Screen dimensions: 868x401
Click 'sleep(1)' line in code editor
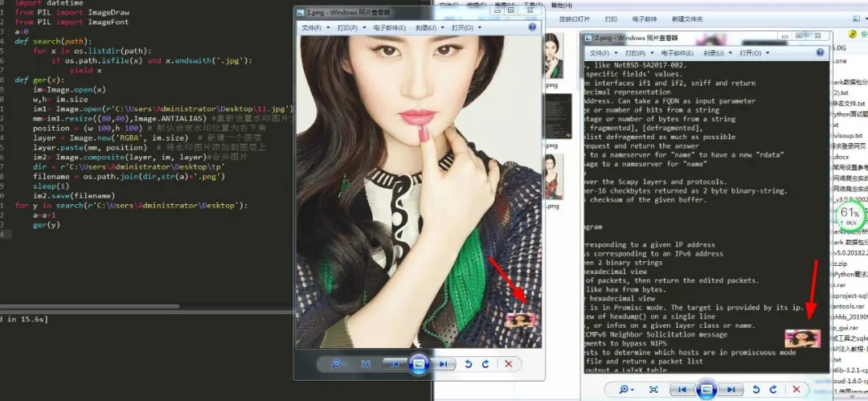(x=51, y=186)
